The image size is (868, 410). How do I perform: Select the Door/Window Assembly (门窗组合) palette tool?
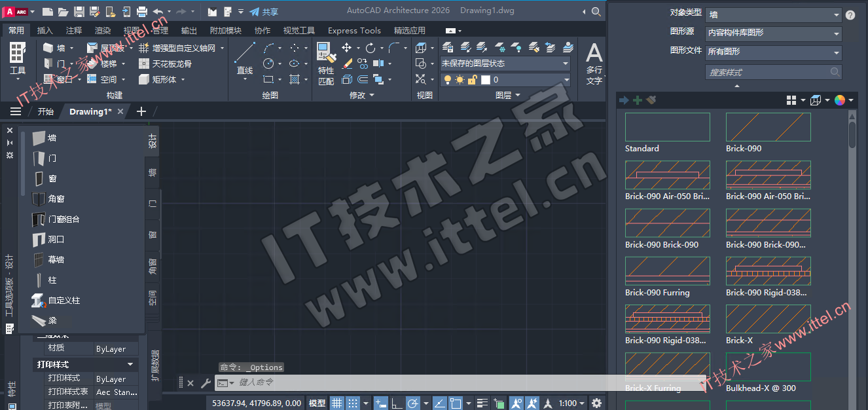click(56, 219)
